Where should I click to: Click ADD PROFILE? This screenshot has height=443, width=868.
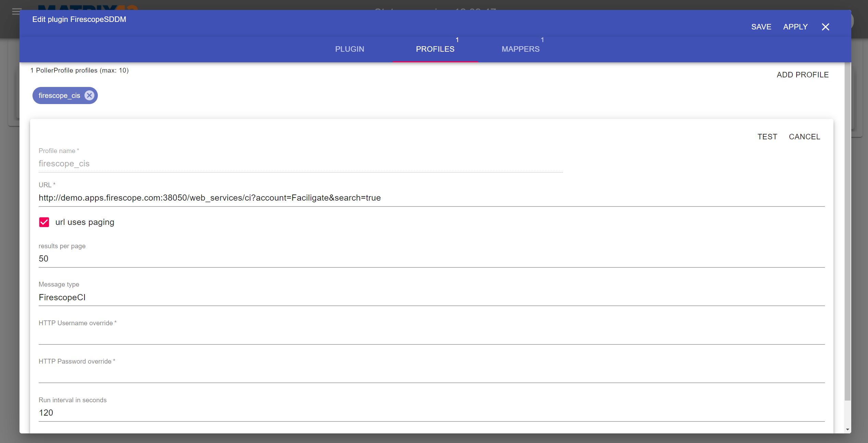tap(802, 75)
